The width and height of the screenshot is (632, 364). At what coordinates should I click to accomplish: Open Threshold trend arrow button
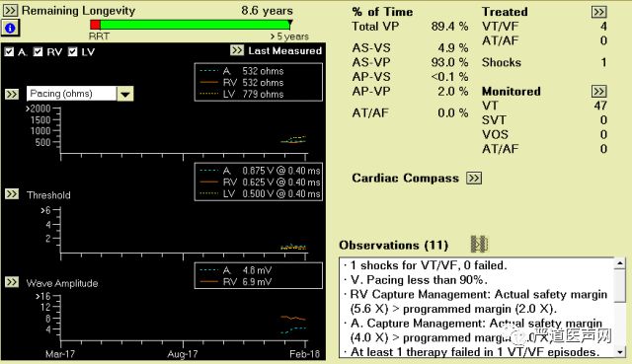point(12,194)
